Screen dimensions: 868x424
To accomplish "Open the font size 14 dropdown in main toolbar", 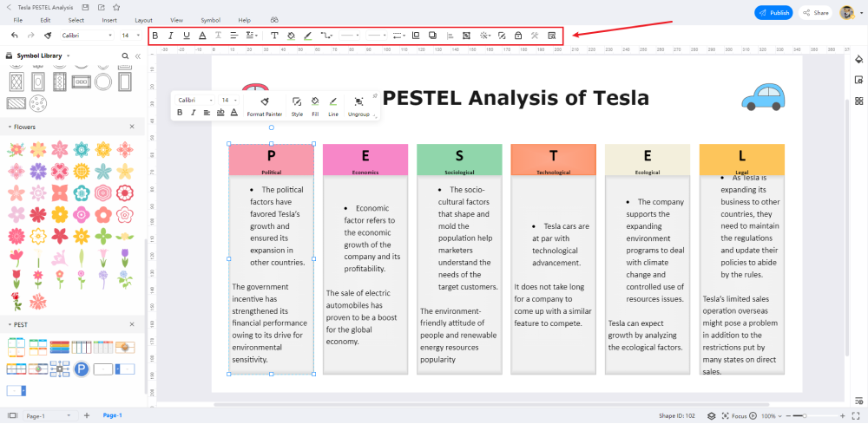I will pyautogui.click(x=131, y=36).
